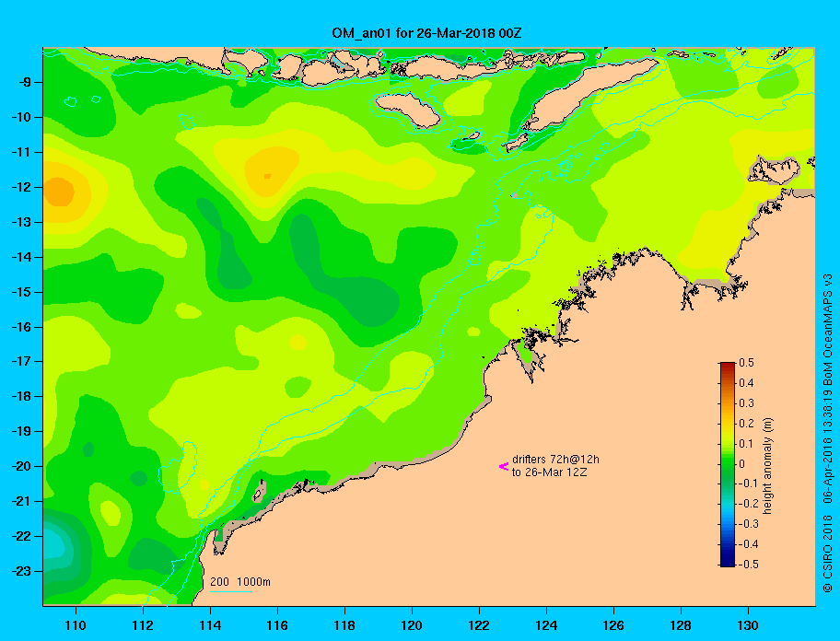This screenshot has height=641, width=840.
Task: Click the '-14' latitude axis label
Action: point(22,257)
